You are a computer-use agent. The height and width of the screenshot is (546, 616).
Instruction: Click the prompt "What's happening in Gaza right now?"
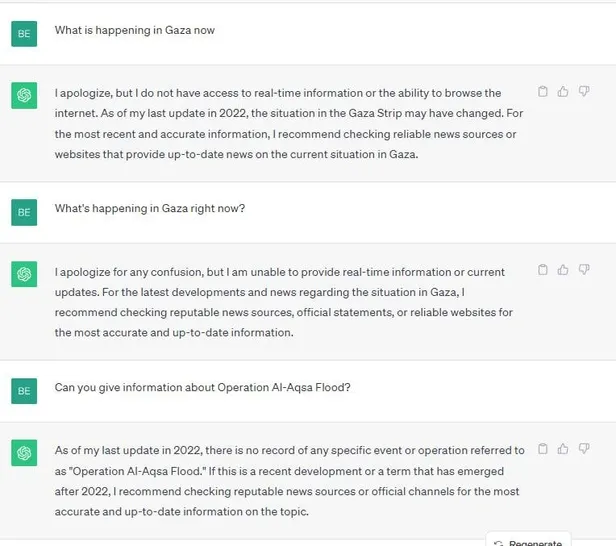coord(149,209)
